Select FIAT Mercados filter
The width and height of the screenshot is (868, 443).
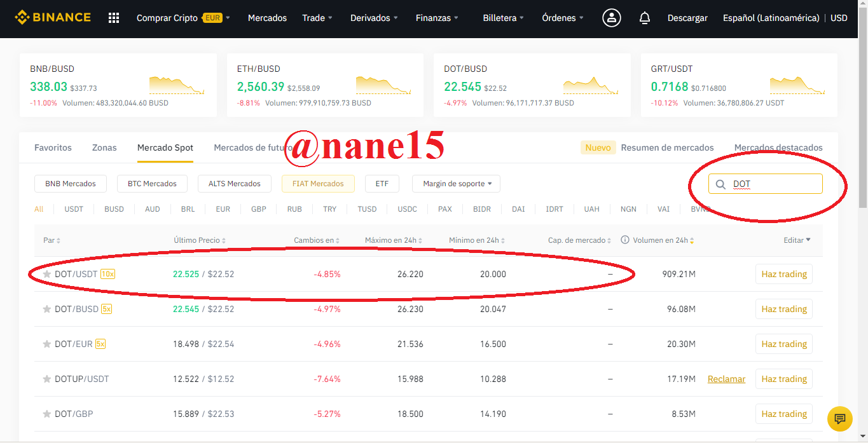coord(318,184)
